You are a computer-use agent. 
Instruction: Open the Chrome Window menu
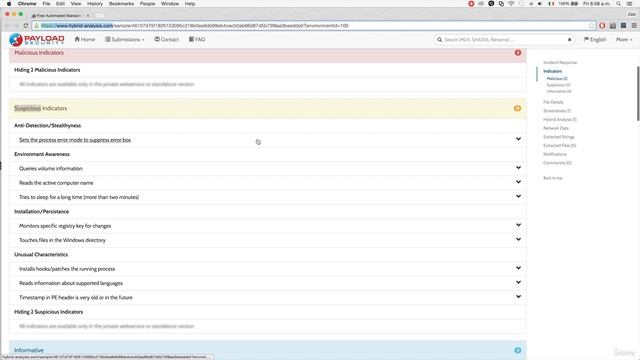pyautogui.click(x=170, y=4)
